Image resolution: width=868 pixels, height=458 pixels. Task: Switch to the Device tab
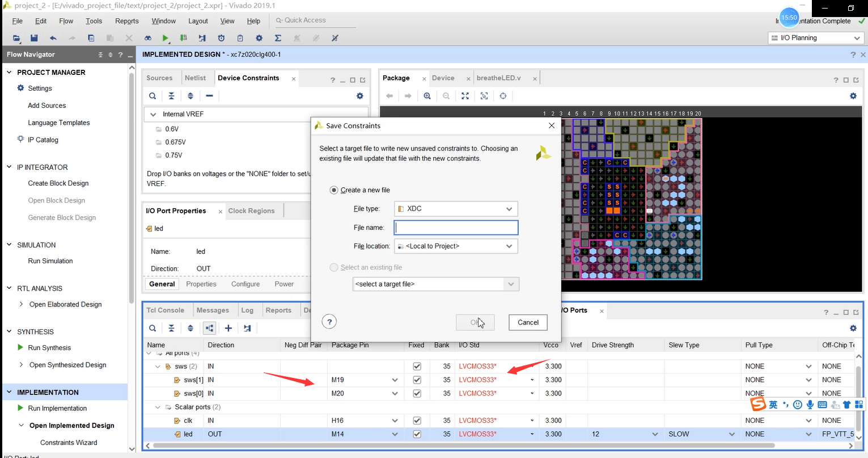click(x=443, y=78)
